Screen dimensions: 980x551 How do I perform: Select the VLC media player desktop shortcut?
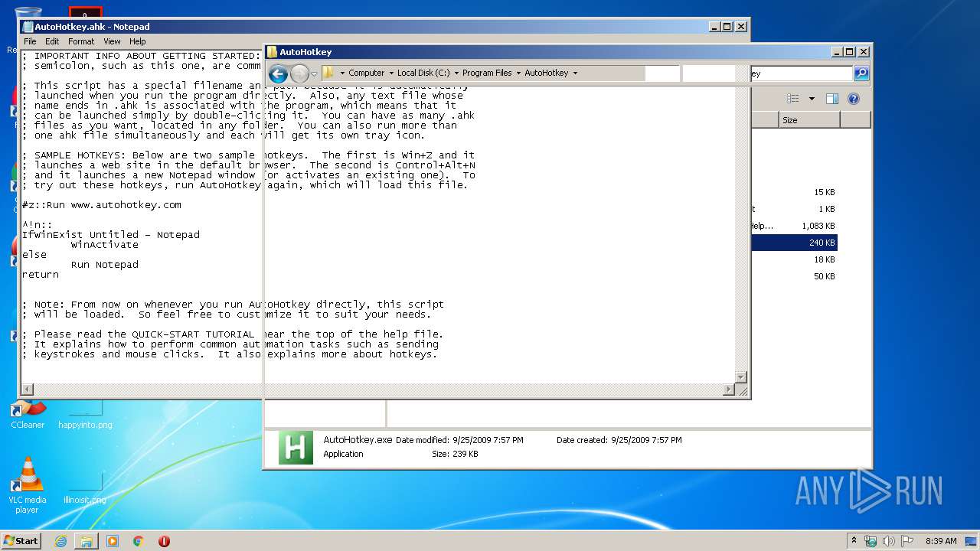pos(28,485)
